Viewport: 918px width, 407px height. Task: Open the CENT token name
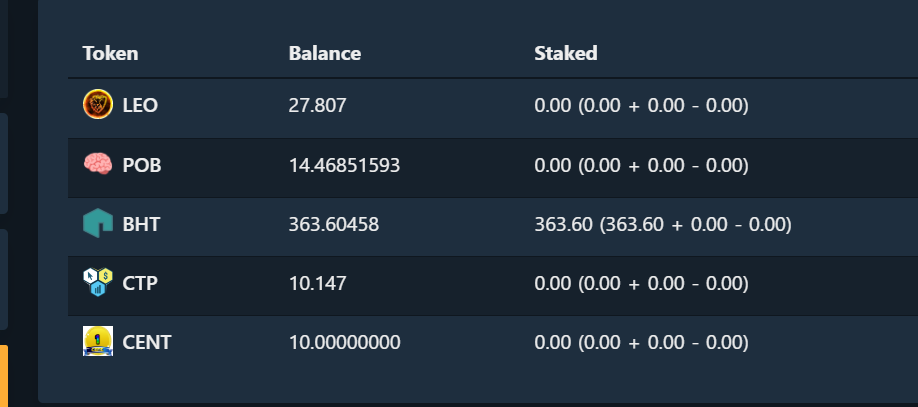pos(147,343)
